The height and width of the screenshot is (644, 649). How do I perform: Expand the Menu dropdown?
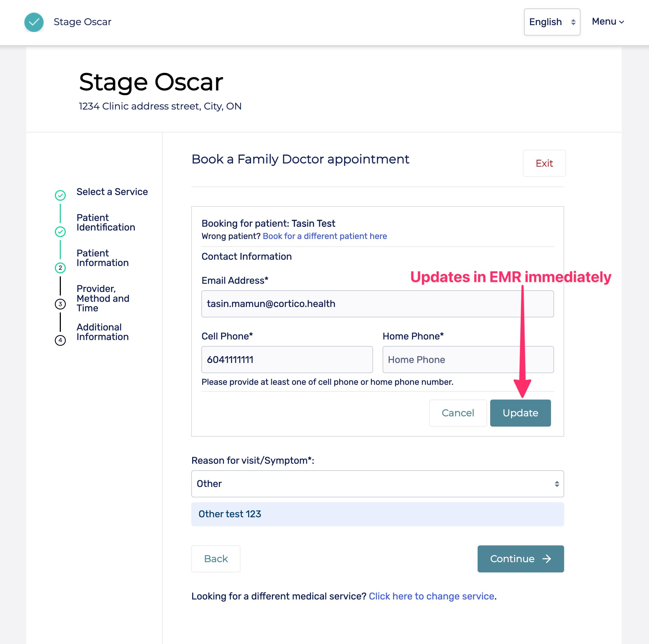(607, 22)
